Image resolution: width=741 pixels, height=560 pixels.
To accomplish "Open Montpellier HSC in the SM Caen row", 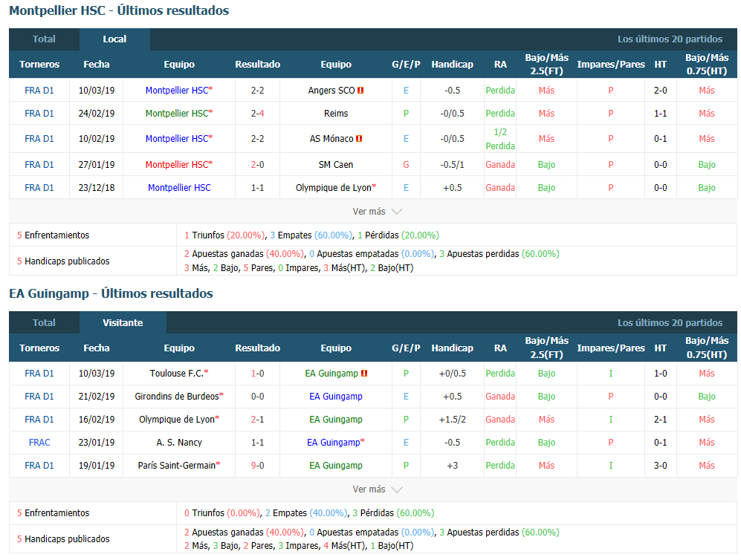I will pyautogui.click(x=177, y=164).
